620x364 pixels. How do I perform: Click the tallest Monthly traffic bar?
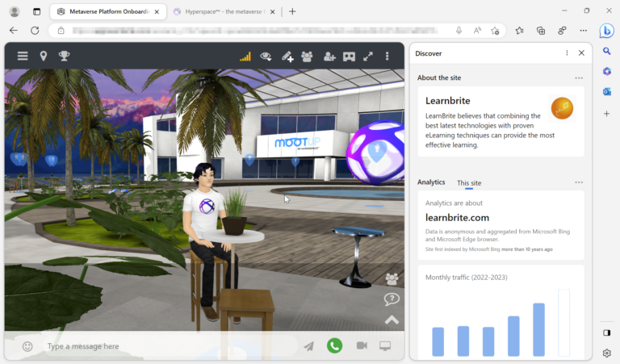click(x=538, y=329)
